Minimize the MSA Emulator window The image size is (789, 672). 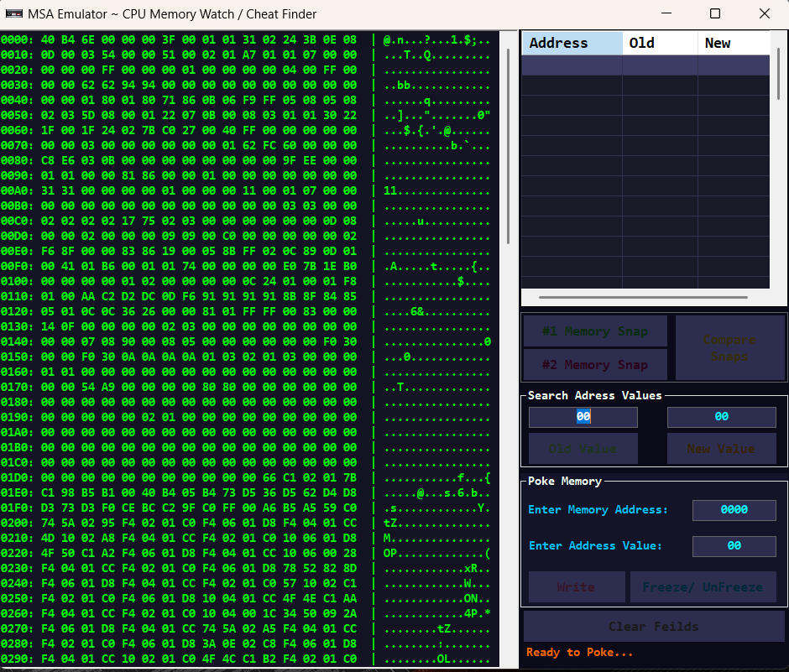click(666, 13)
